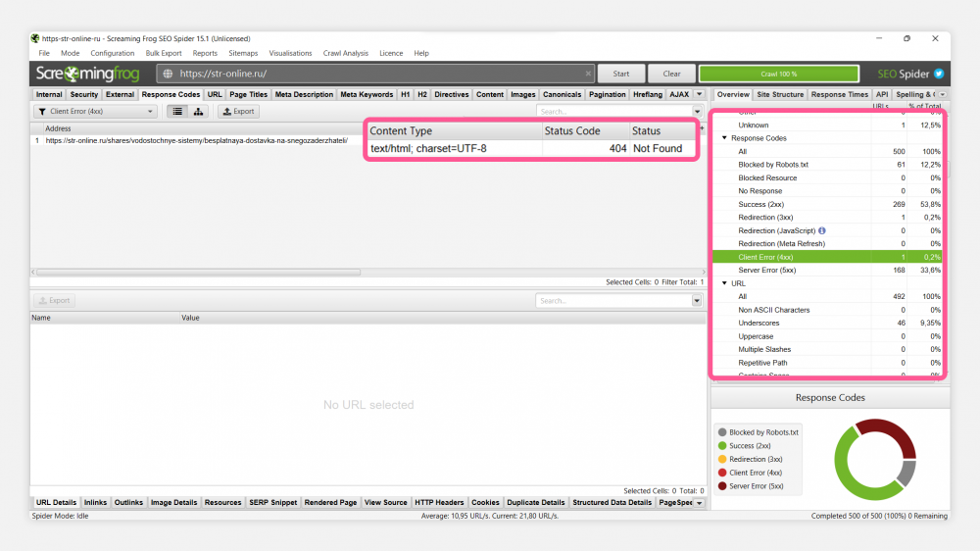980x551 pixels.
Task: Open the Help menu
Action: [x=421, y=53]
